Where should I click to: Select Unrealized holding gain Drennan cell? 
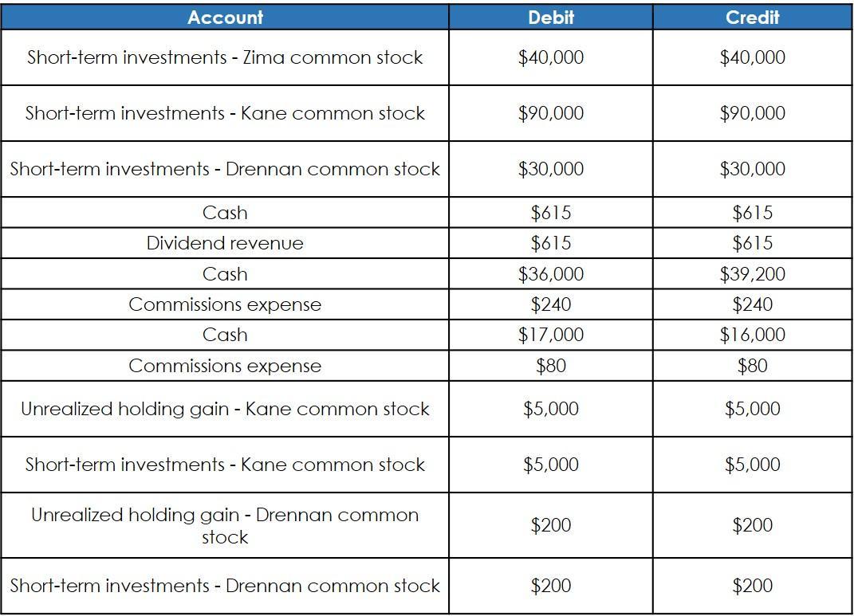click(x=225, y=525)
